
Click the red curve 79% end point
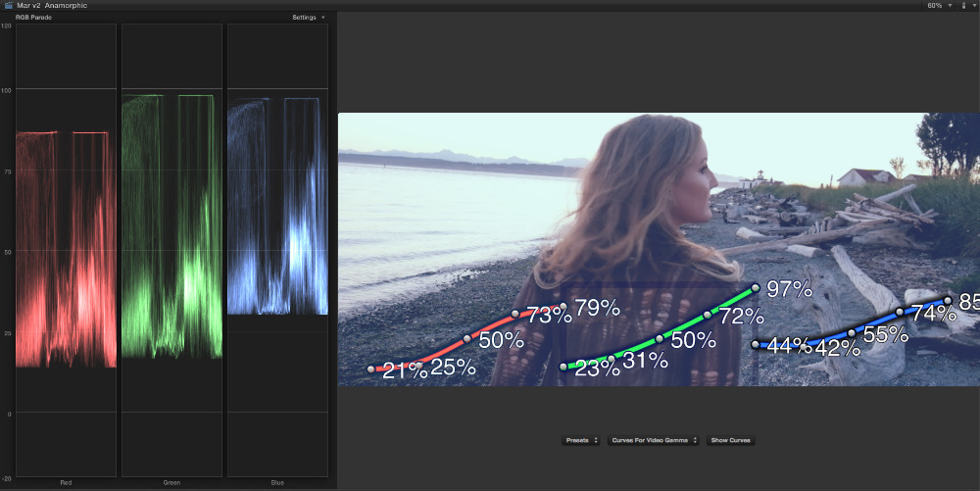pos(563,307)
